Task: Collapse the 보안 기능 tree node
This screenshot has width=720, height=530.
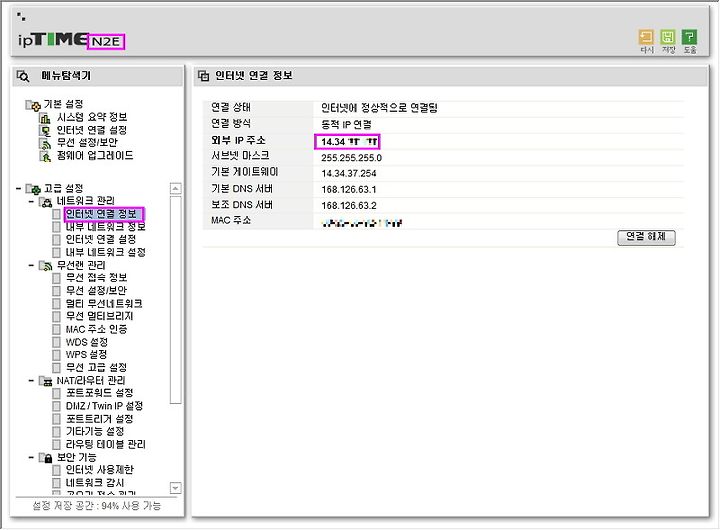Action: click(x=31, y=457)
